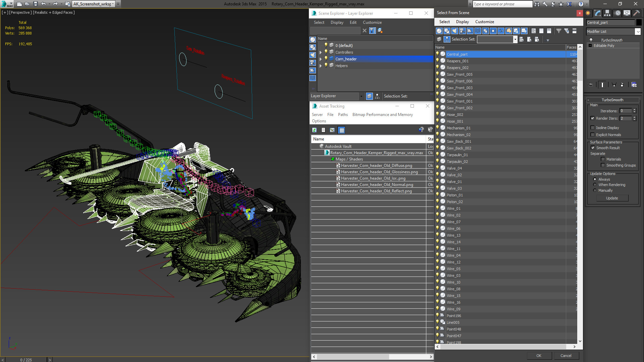Open Edit menu in Scene Explorer
The width and height of the screenshot is (644, 362).
pyautogui.click(x=353, y=22)
